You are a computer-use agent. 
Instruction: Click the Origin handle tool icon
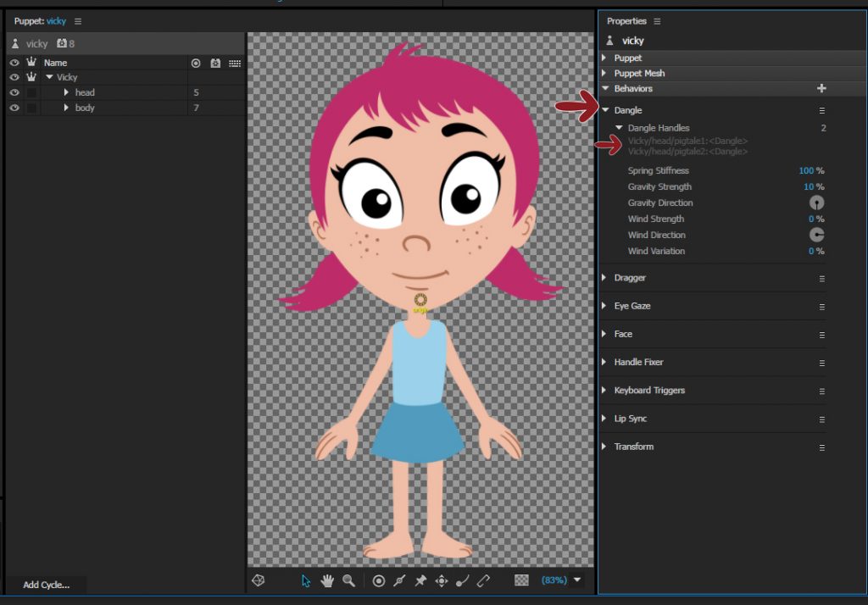pos(379,580)
